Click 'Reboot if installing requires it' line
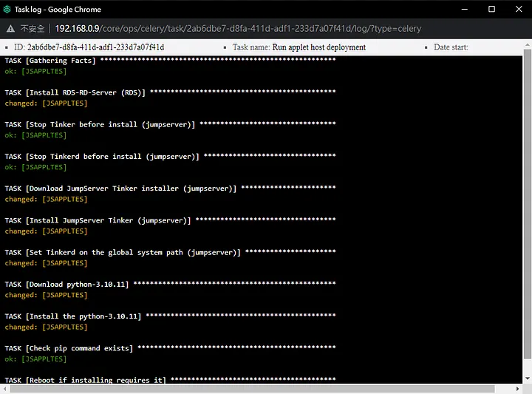 tap(170, 380)
